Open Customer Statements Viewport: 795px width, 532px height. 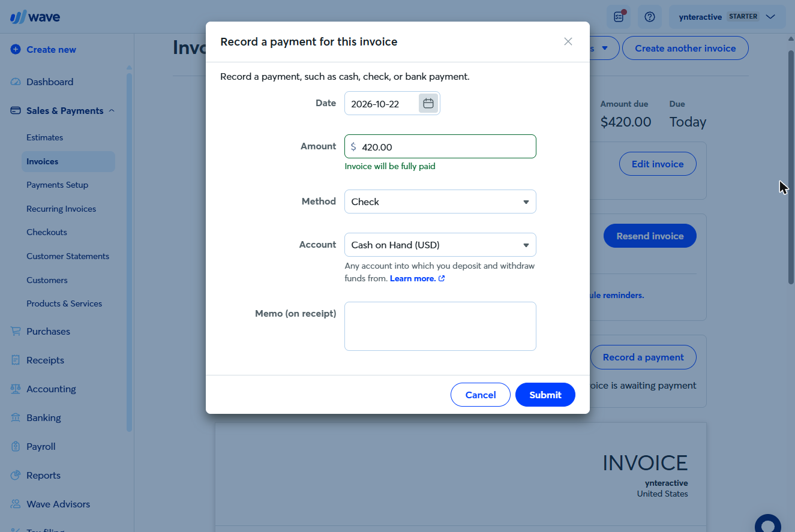[68, 256]
